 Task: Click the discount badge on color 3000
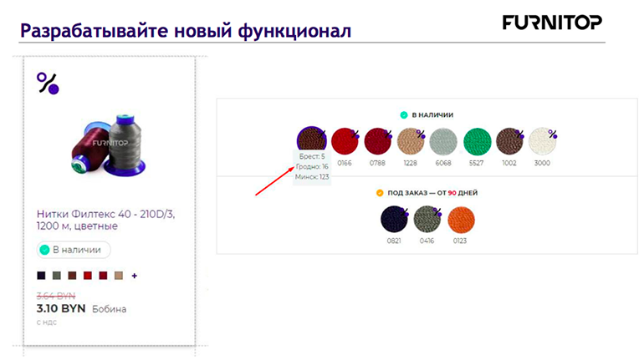tap(553, 134)
